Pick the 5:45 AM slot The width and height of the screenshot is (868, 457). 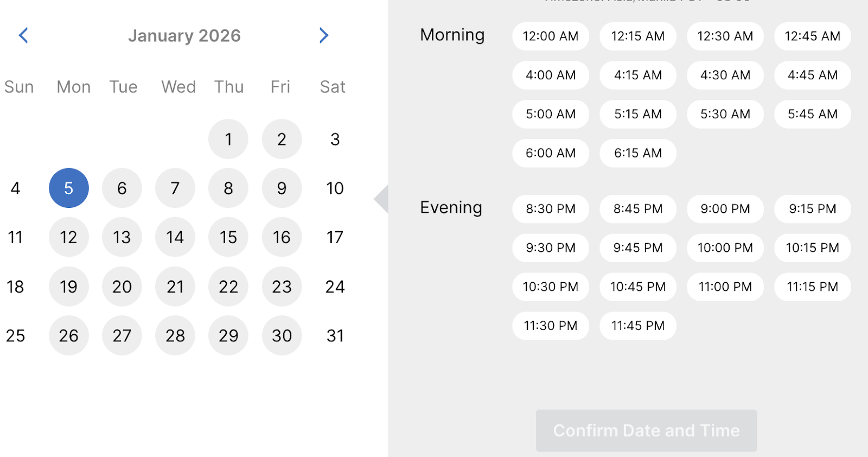click(813, 115)
